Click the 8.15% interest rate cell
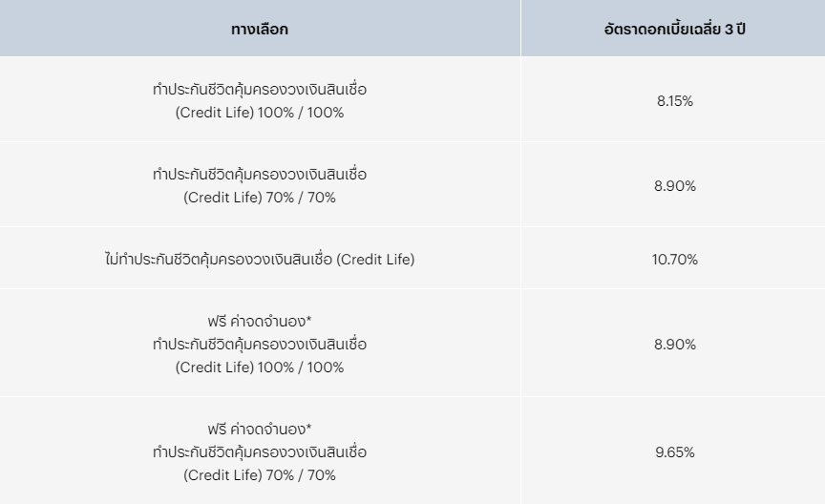This screenshot has width=825, height=504. coord(674,101)
